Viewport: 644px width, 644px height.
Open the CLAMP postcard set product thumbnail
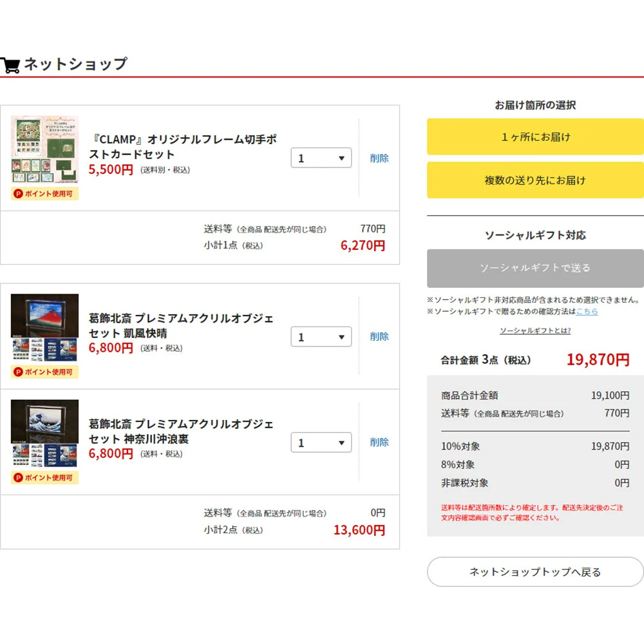[44, 149]
